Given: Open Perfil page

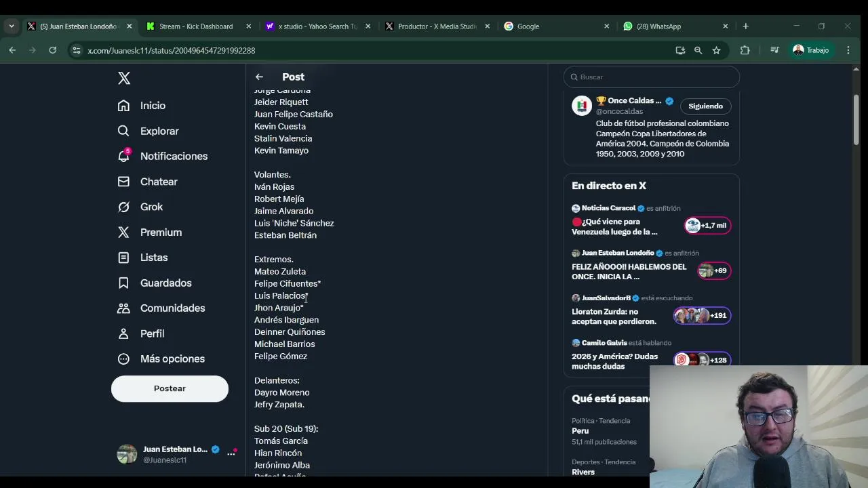Looking at the screenshot, I should tap(141, 333).
